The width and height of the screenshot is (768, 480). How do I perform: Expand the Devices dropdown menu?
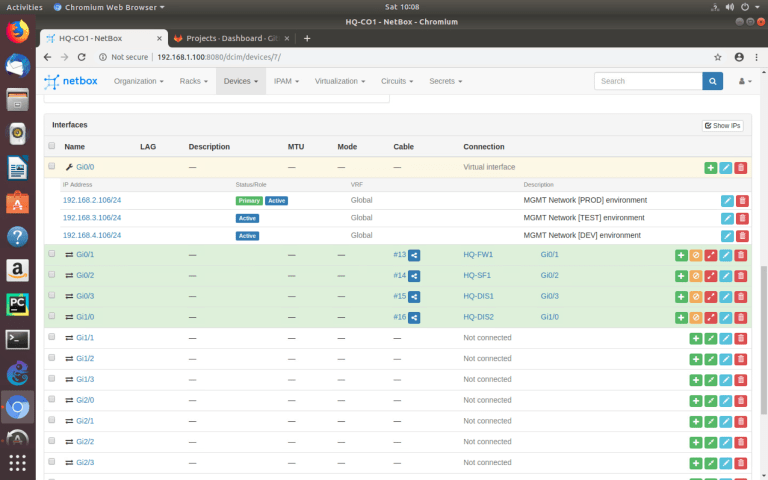click(240, 81)
